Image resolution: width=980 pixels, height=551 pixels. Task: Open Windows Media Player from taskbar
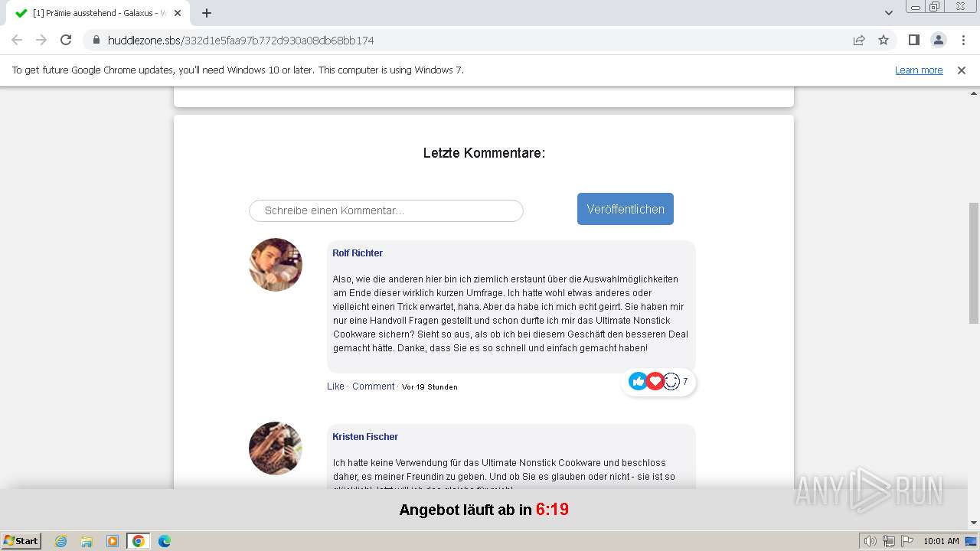113,541
